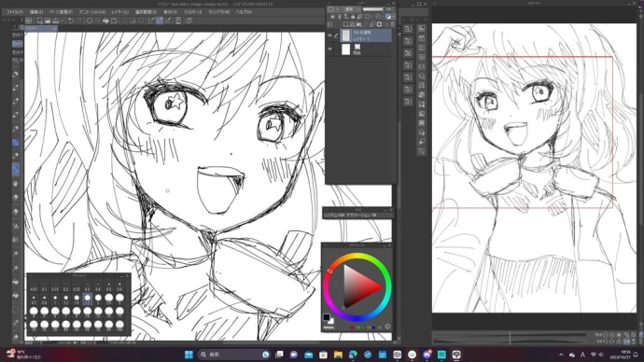Open the ウィンドウ(W) menu
Image resolution: width=644 pixels, height=362 pixels.
[x=218, y=12]
